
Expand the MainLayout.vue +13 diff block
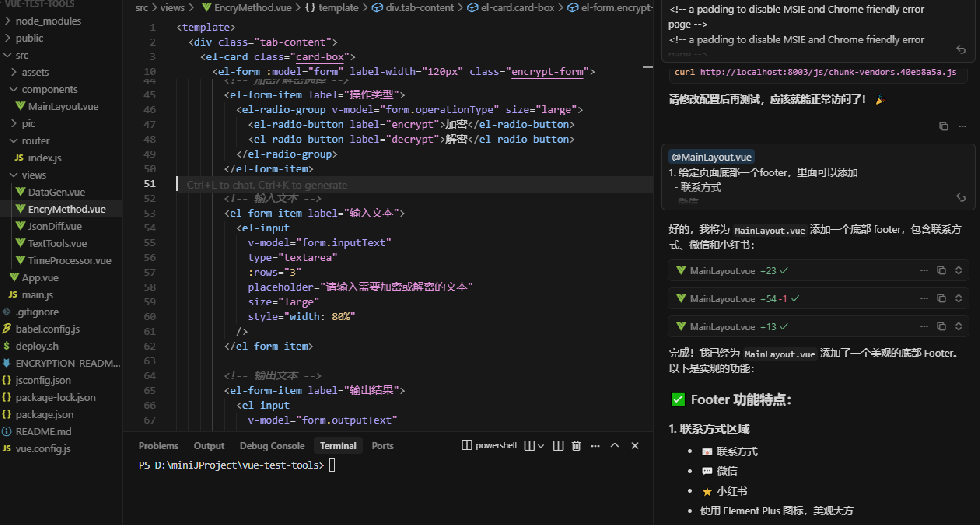tap(959, 326)
